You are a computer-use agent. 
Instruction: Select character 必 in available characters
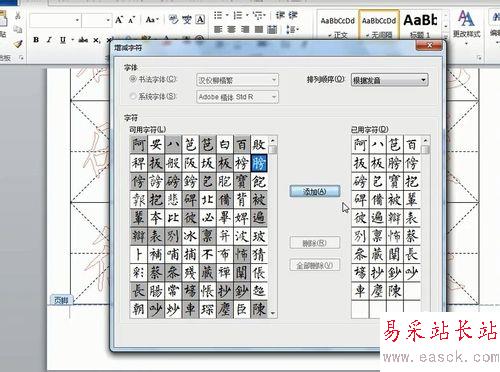[x=207, y=218]
